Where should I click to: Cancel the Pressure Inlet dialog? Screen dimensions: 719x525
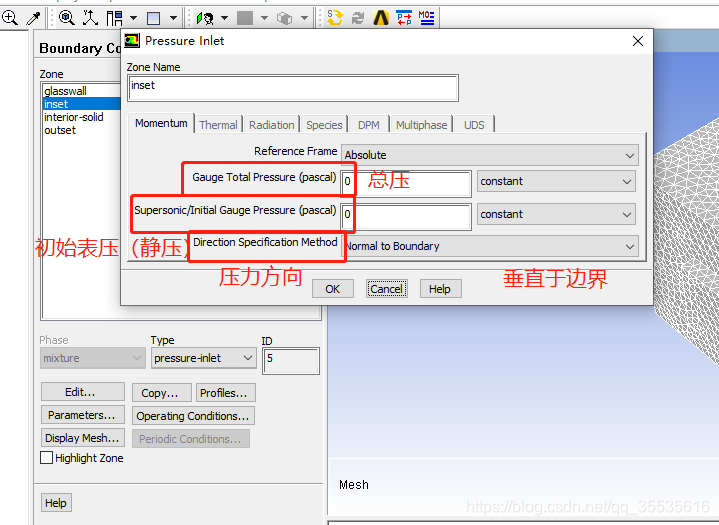coord(387,289)
